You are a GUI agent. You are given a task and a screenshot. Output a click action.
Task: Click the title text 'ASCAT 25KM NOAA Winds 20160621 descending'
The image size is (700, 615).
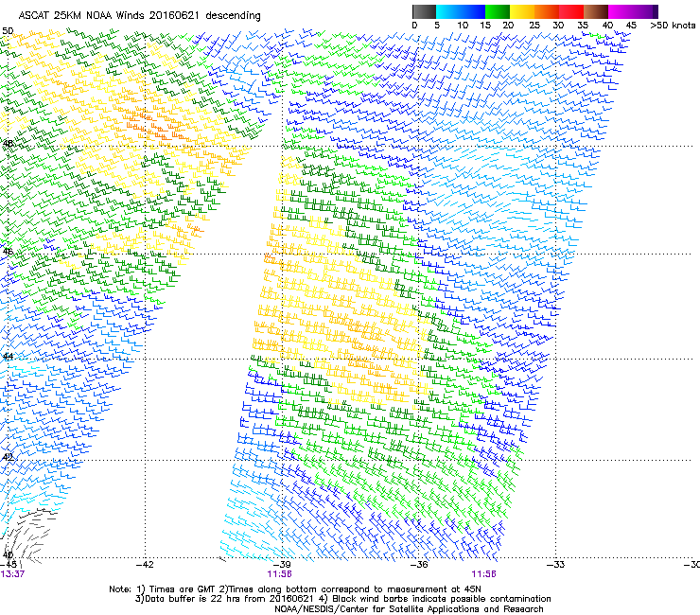point(139,16)
